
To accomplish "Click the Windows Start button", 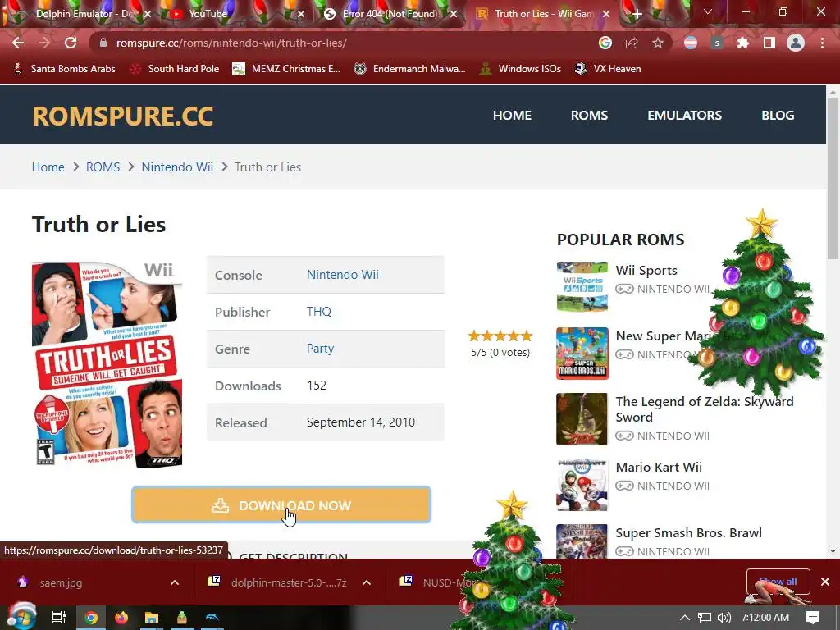I will [x=21, y=617].
